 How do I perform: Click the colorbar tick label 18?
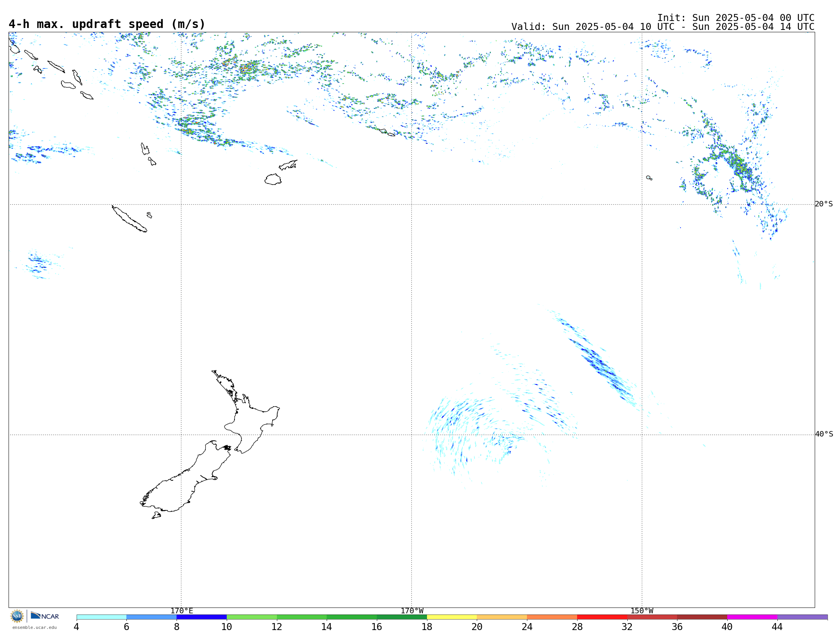coord(427,627)
